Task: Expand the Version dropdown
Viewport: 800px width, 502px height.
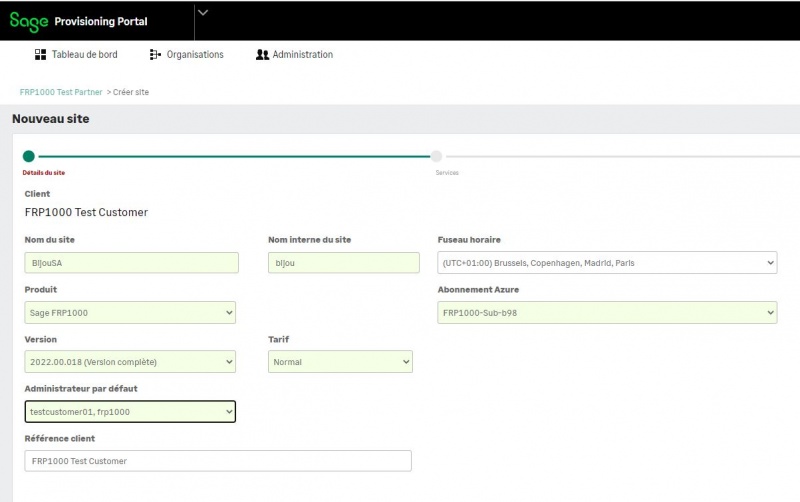Action: click(x=130, y=362)
